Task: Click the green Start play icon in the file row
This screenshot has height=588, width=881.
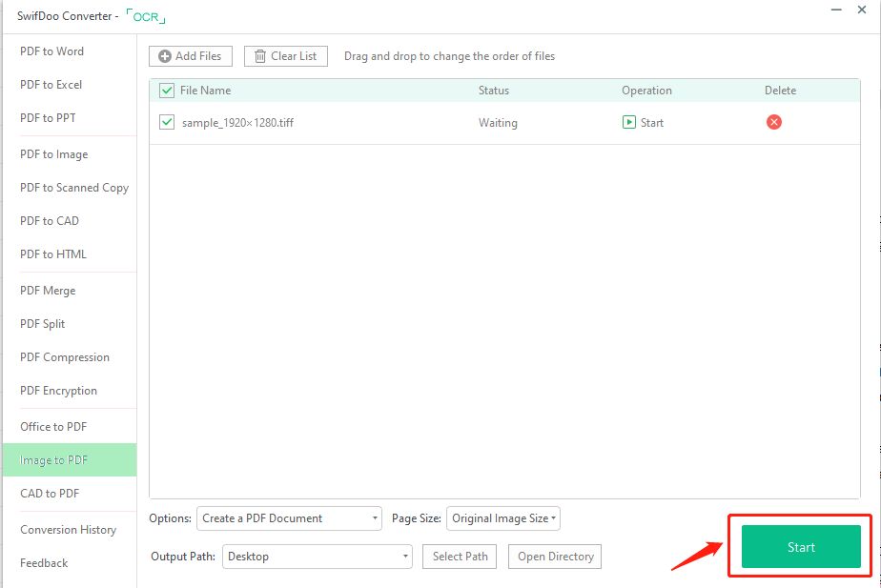Action: point(629,122)
